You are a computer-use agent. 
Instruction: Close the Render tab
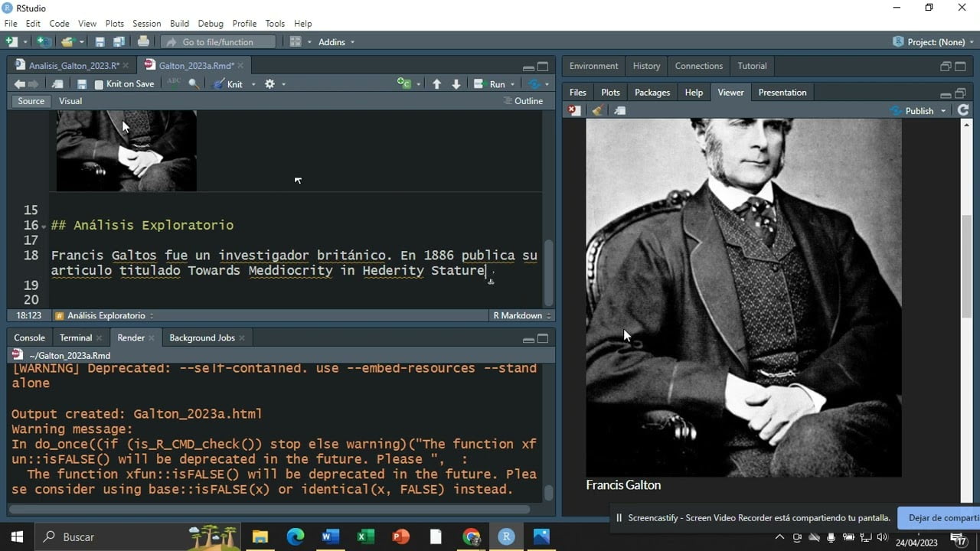click(x=151, y=337)
